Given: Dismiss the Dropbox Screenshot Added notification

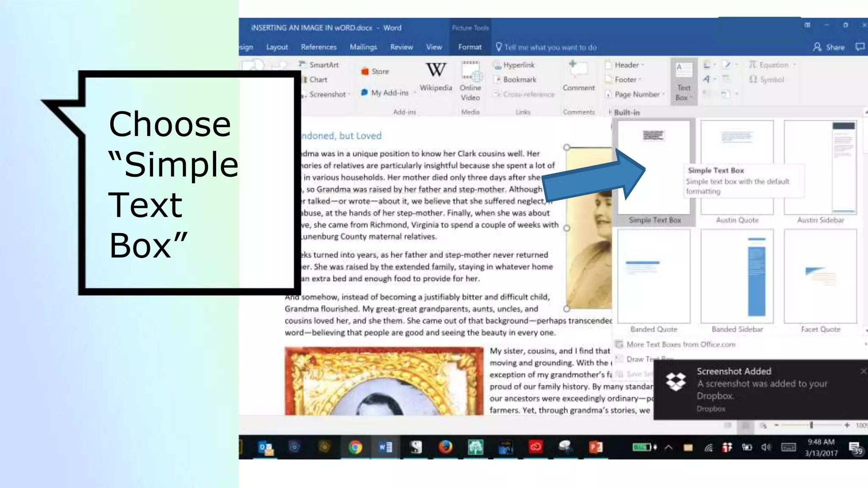Looking at the screenshot, I should pos(863,371).
